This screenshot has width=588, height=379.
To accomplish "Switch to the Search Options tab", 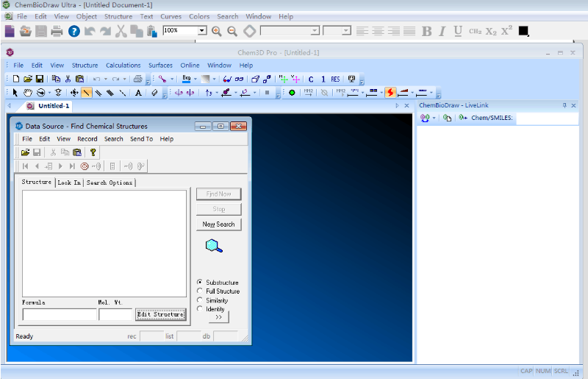I will pos(110,183).
